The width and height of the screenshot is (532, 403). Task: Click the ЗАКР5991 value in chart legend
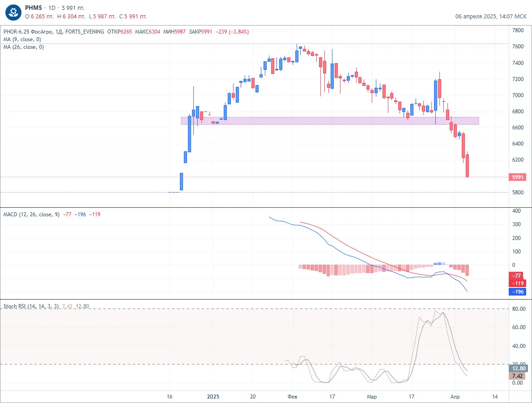click(x=200, y=32)
